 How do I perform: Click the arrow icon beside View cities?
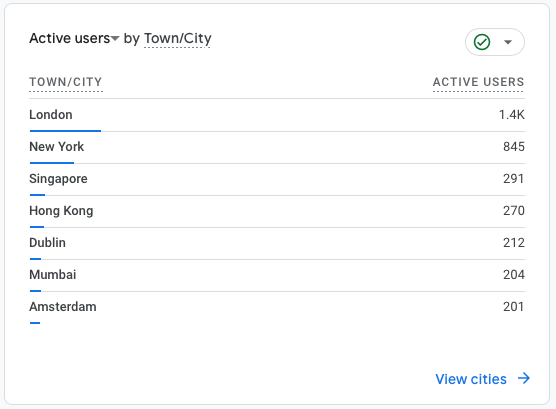524,378
